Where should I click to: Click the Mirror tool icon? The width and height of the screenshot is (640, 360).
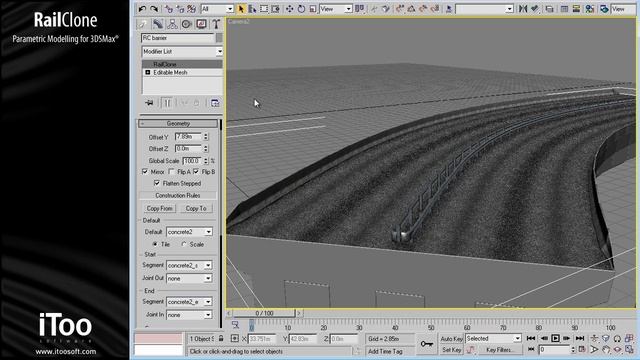coord(523,9)
